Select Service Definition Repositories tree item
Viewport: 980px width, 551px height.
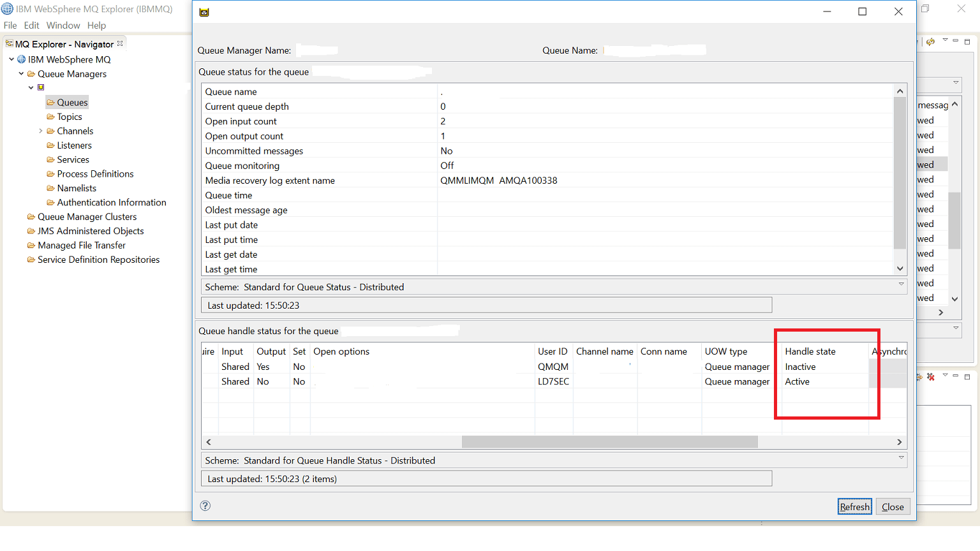pyautogui.click(x=99, y=260)
